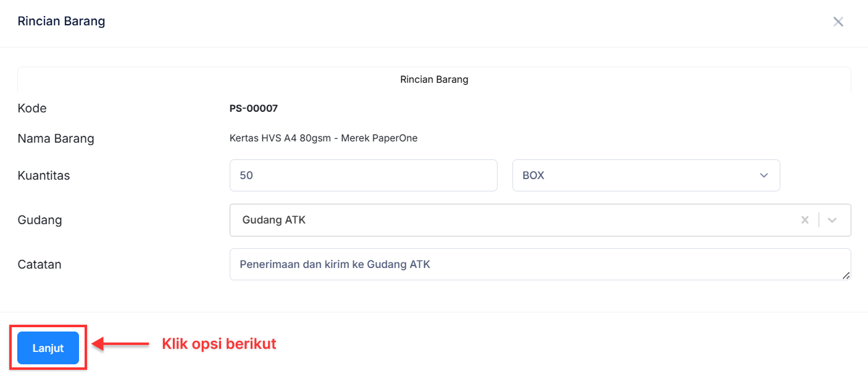Close the Rincian Barang dialog
Screen dimensions: 868x376
(838, 22)
